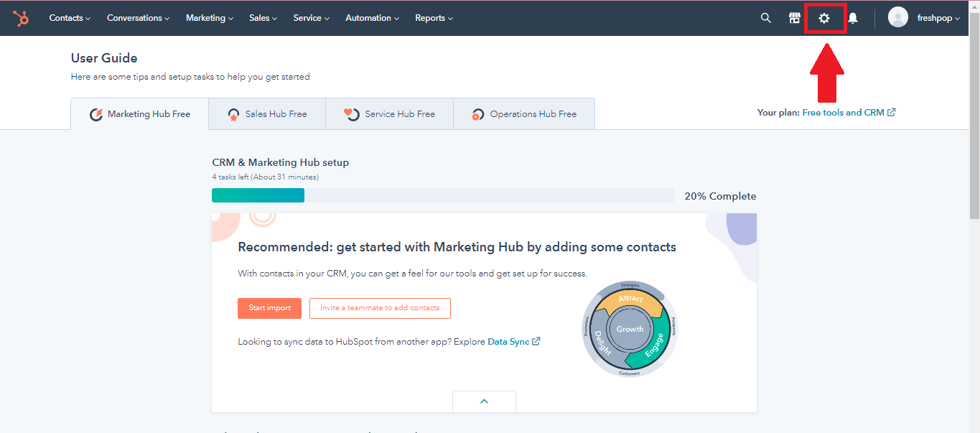Expand the Contacts menu

coord(70,18)
